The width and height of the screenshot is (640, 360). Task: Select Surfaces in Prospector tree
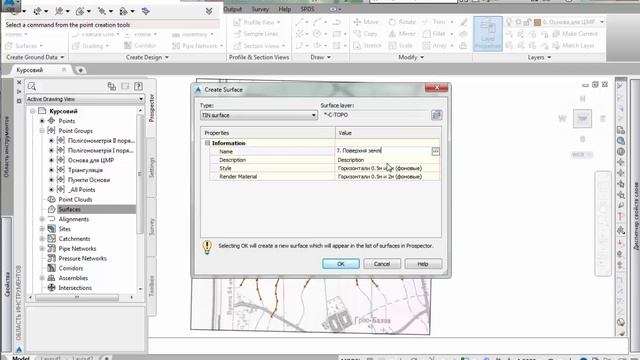(69, 209)
